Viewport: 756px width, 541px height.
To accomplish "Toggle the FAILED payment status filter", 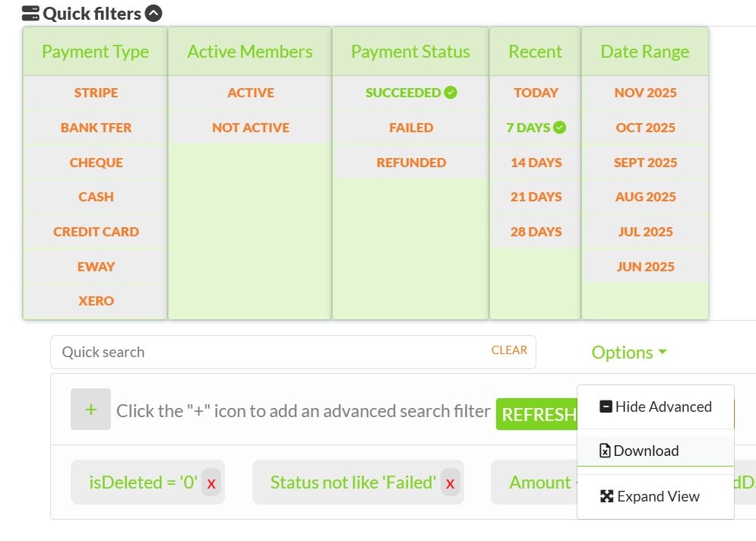I will pos(410,127).
